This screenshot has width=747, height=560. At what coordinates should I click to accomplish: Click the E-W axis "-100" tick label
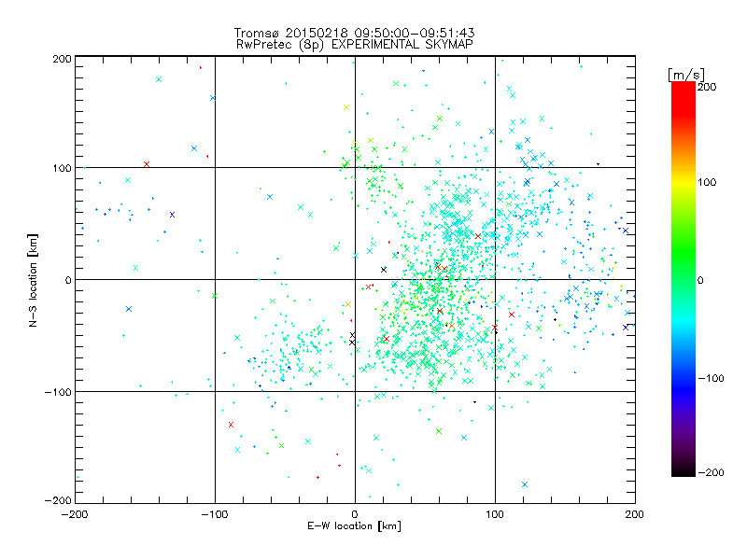tap(215, 514)
